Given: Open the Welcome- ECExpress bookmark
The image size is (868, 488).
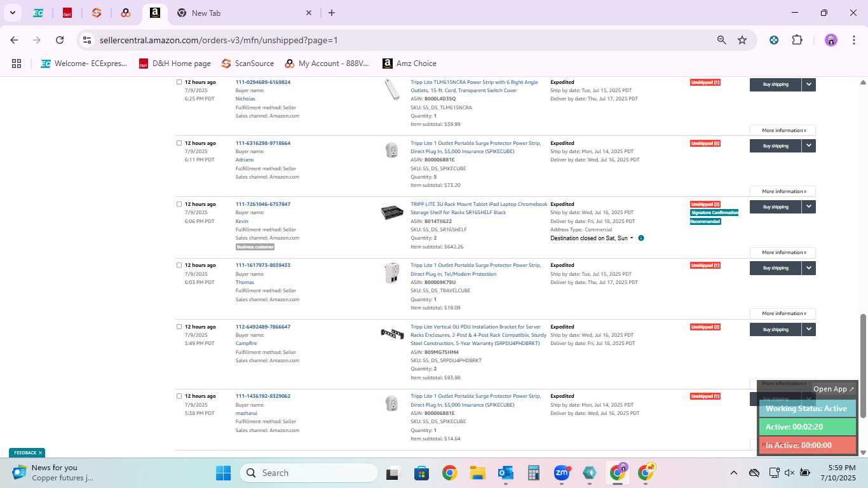Looking at the screenshot, I should (x=84, y=64).
